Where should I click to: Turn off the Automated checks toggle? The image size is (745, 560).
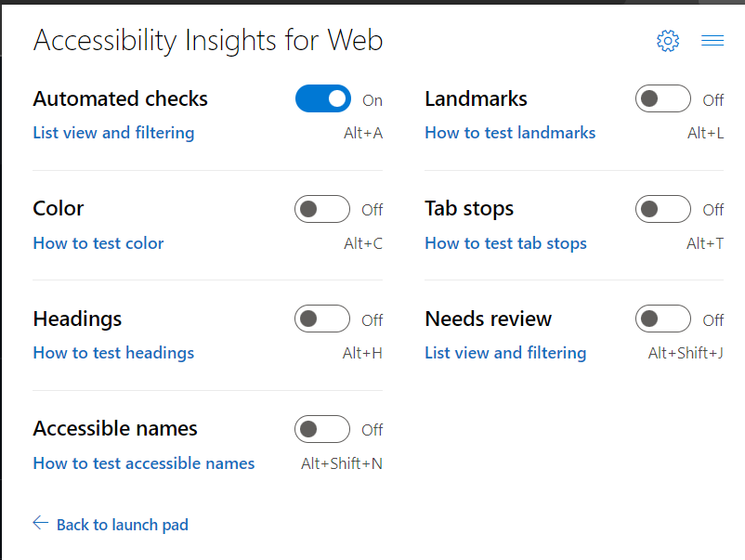point(322,98)
